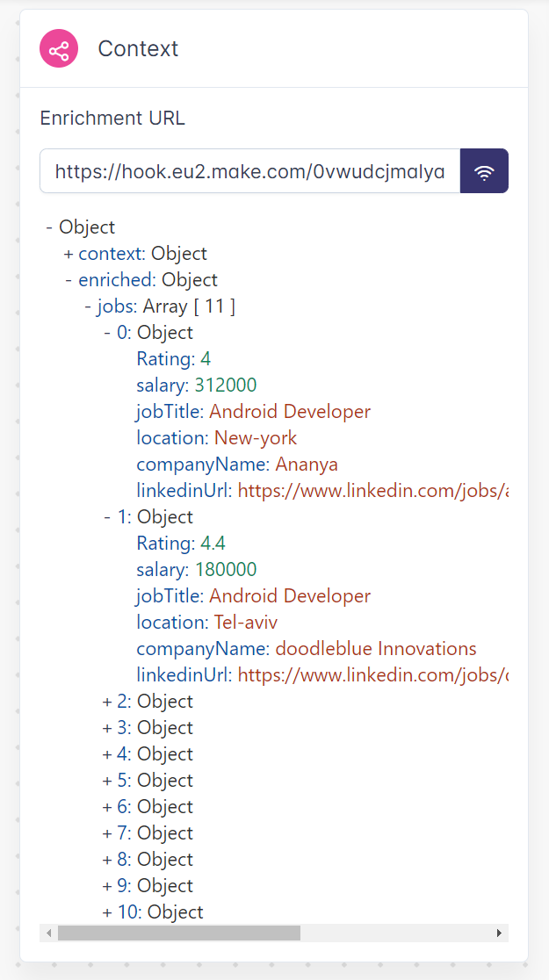Expand job item 5 Object
The height and width of the screenshot is (980, 549).
point(107,781)
